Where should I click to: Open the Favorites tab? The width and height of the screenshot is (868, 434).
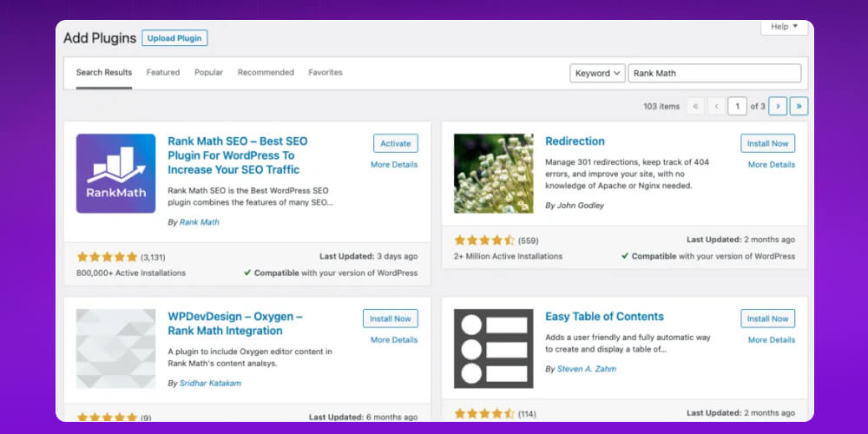coord(325,73)
